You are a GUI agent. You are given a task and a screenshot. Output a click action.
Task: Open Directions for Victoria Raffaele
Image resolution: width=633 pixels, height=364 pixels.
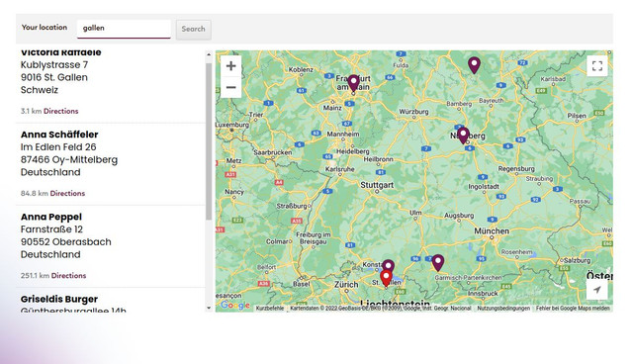[x=61, y=111]
